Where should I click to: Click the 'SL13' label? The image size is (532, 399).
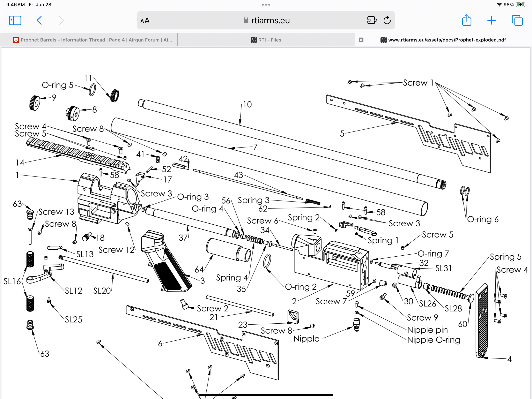(85, 254)
